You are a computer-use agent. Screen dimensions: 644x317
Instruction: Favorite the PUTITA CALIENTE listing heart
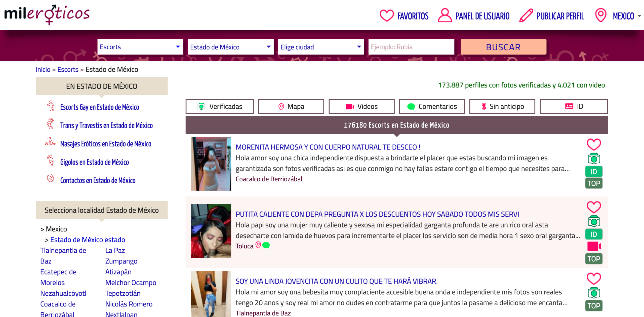tap(594, 207)
